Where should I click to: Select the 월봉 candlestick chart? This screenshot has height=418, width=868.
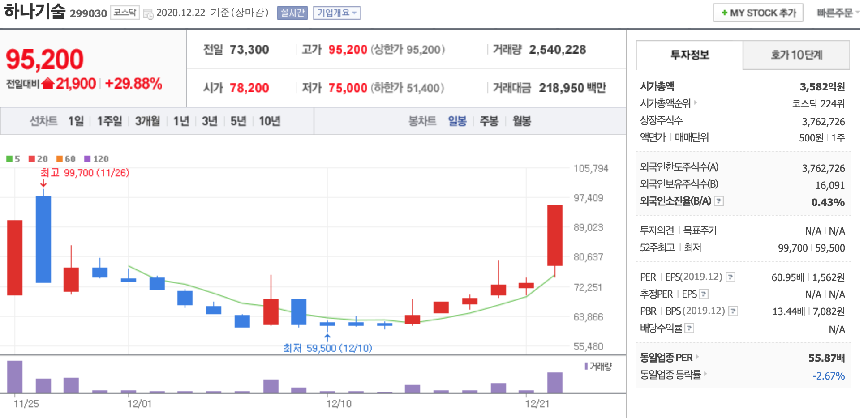pos(522,121)
